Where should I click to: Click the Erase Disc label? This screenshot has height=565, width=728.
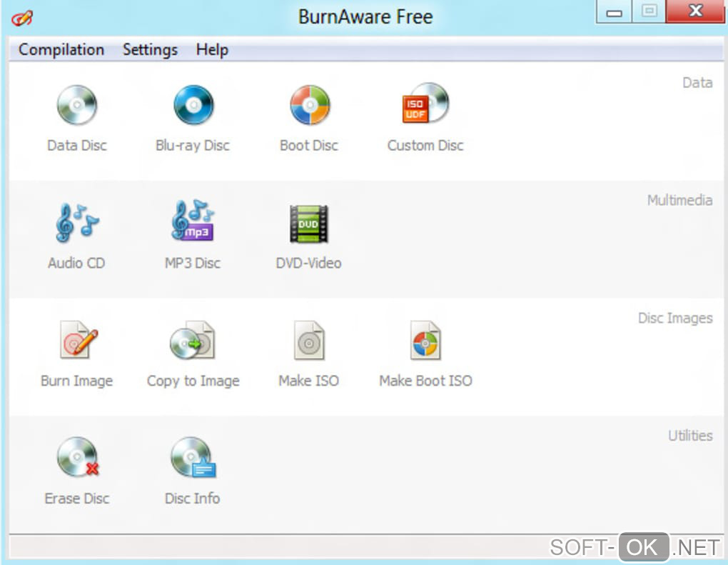pos(77,499)
